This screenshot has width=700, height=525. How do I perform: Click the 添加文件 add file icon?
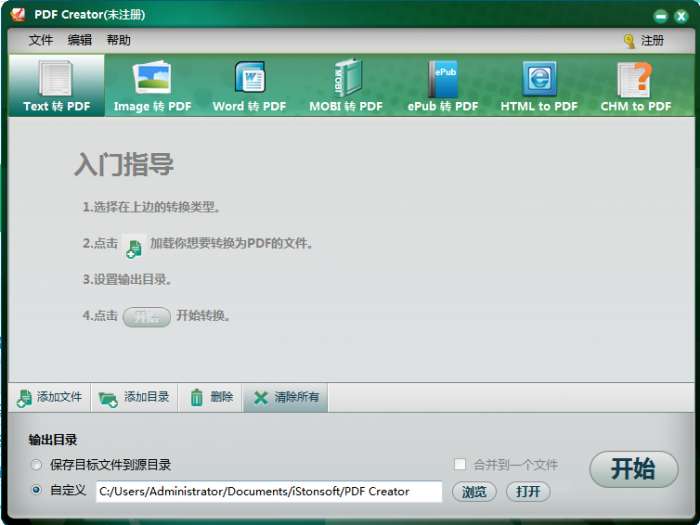pyautogui.click(x=24, y=398)
